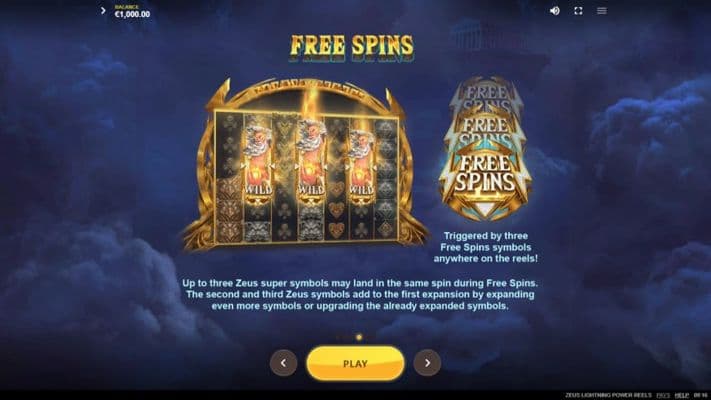Click the yellow PLAY button
This screenshot has width=711, height=400.
coord(355,363)
